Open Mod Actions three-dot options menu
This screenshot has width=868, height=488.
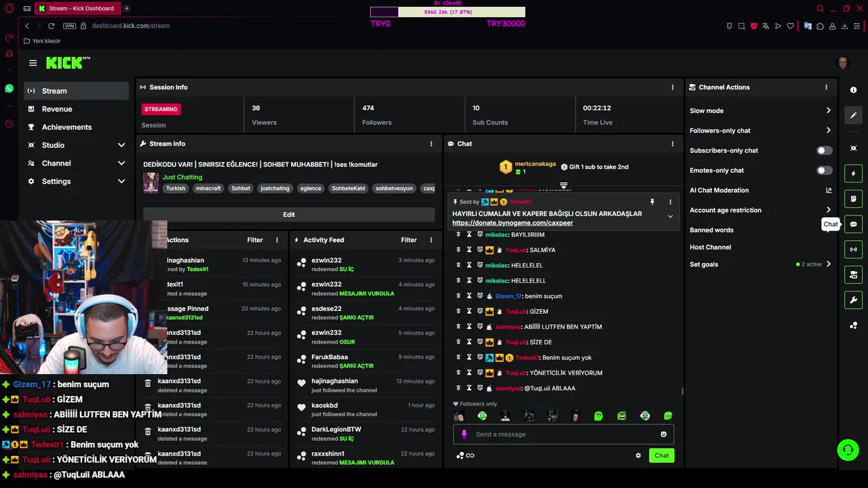pos(277,240)
